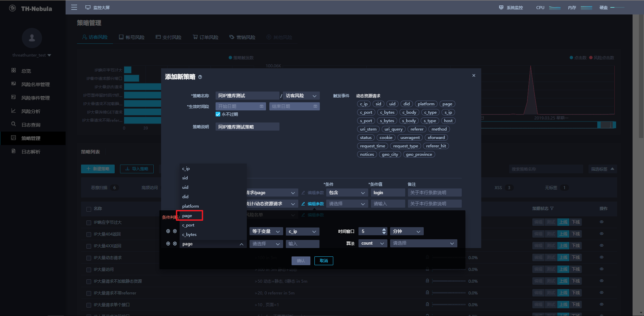Click the 策略名称 input field

click(247, 96)
